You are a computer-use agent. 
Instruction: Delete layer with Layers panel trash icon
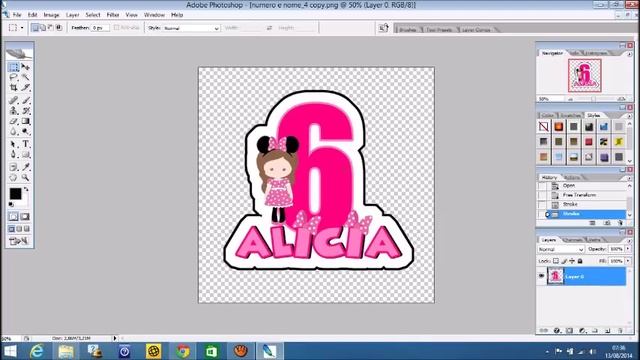(620, 330)
